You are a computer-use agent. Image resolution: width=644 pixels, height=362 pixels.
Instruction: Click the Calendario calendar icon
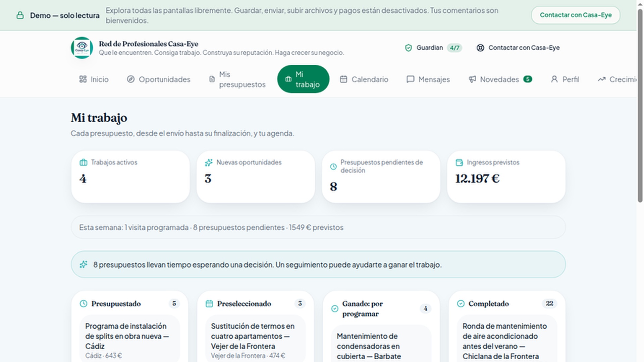coord(343,79)
